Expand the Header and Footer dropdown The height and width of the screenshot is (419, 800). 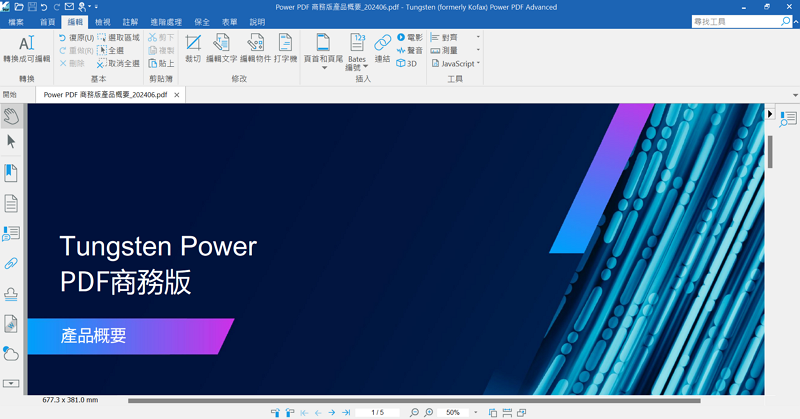pyautogui.click(x=323, y=59)
